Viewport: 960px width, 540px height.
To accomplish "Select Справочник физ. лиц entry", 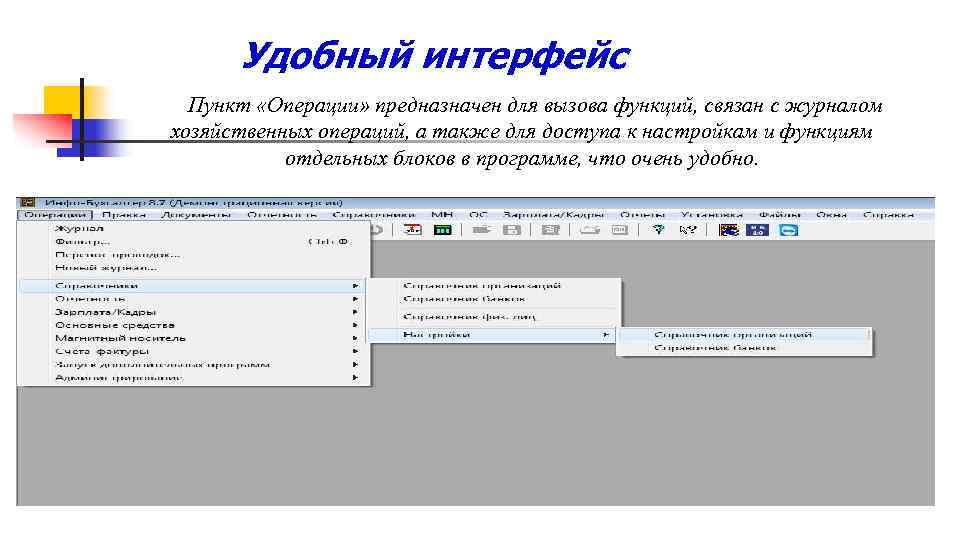I will (492, 317).
